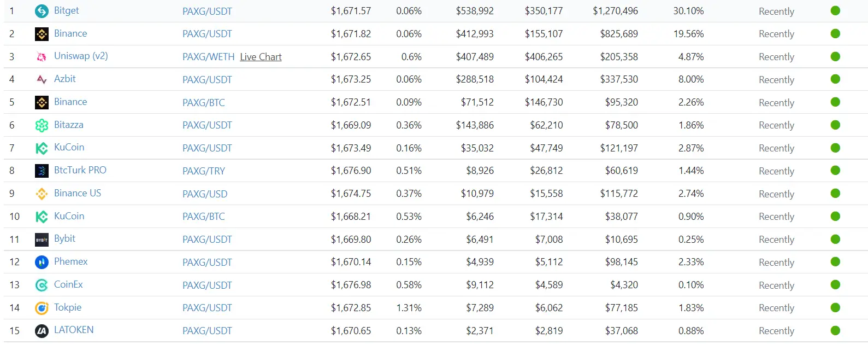Open the Binance US exchange name link

(x=78, y=193)
